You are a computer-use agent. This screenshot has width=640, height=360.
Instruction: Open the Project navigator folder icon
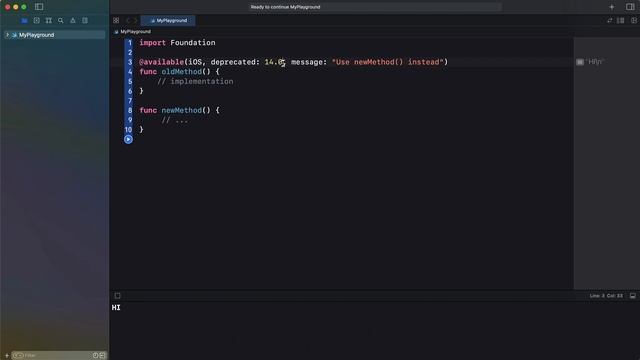[24, 20]
